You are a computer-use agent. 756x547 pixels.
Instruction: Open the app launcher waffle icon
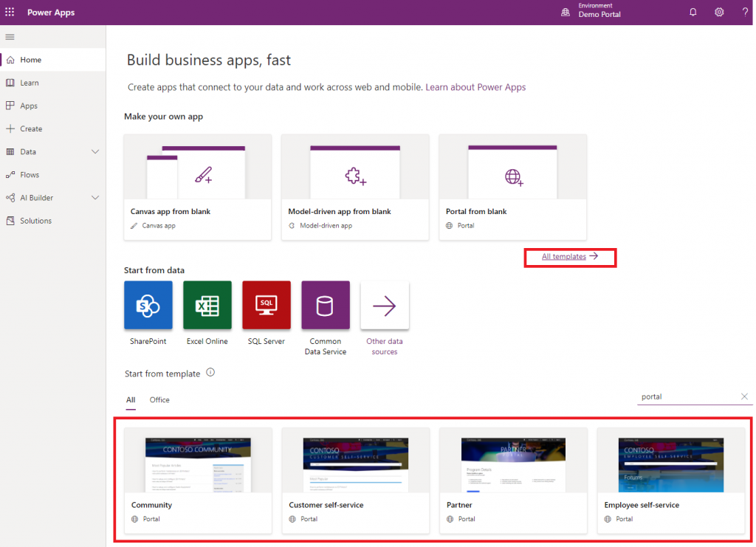point(10,12)
